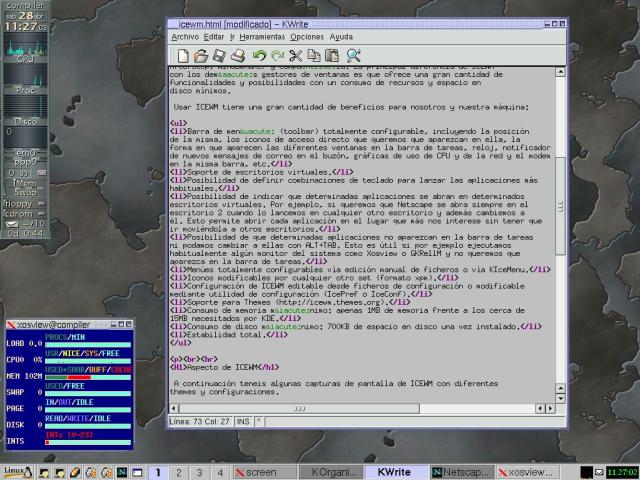Launch Netscape from the taskbar quick-launch icon

click(x=122, y=473)
